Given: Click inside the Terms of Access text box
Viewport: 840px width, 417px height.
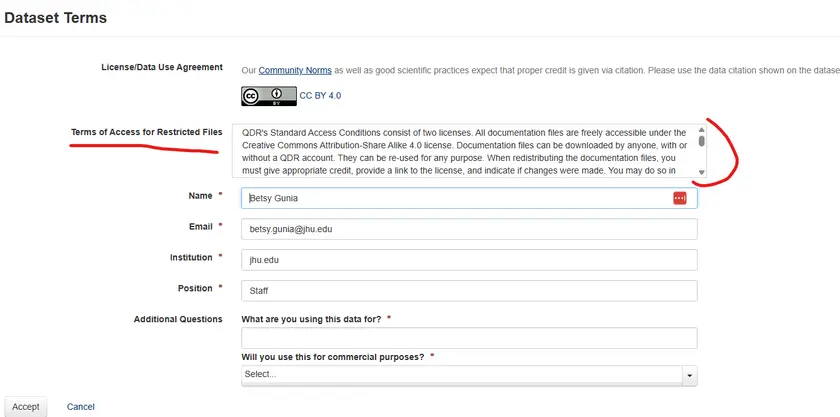Looking at the screenshot, I should pos(465,151).
